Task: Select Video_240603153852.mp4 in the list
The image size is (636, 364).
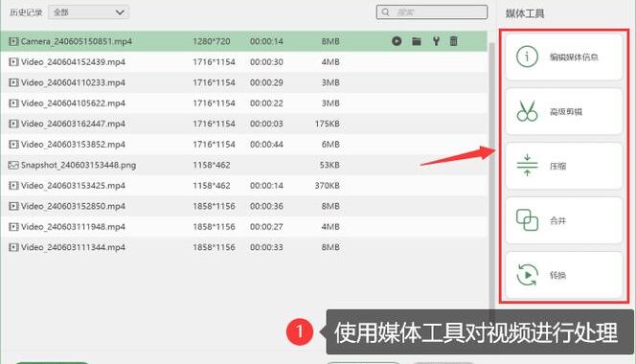Action: (x=244, y=145)
